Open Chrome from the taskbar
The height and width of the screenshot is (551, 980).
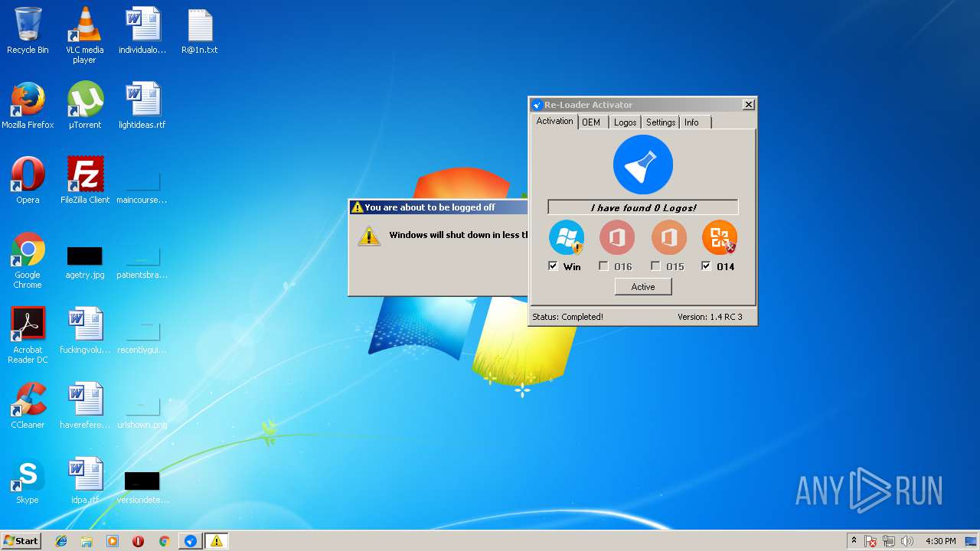point(164,541)
